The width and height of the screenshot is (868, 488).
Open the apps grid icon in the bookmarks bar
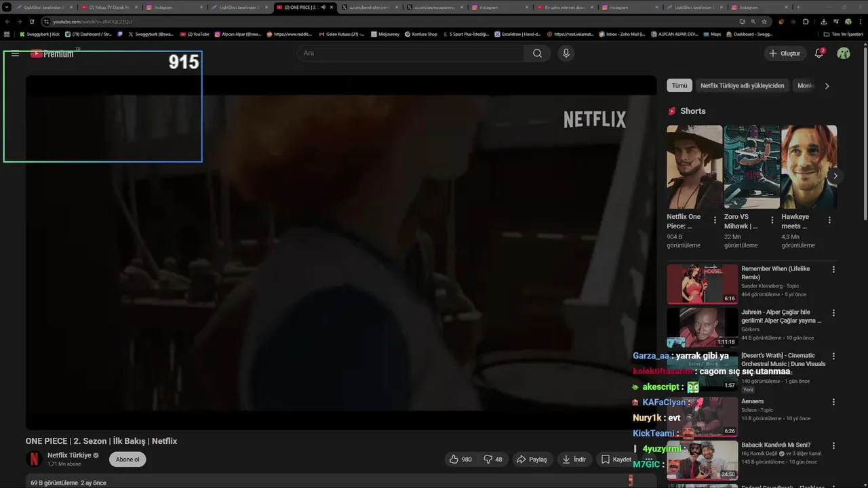coord(7,34)
